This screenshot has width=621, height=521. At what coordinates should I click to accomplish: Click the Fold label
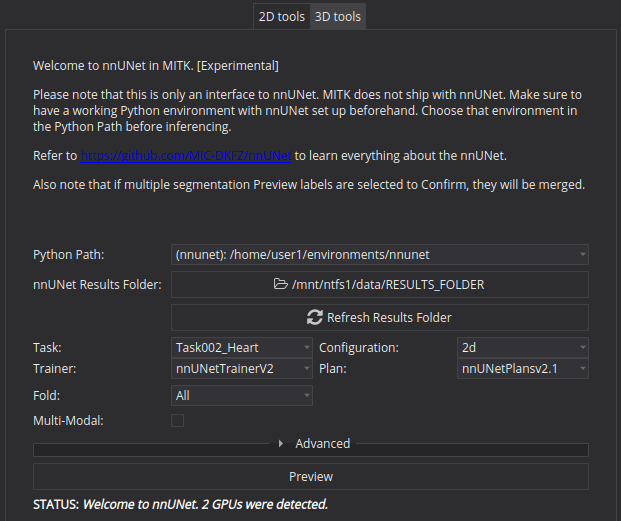(46, 396)
